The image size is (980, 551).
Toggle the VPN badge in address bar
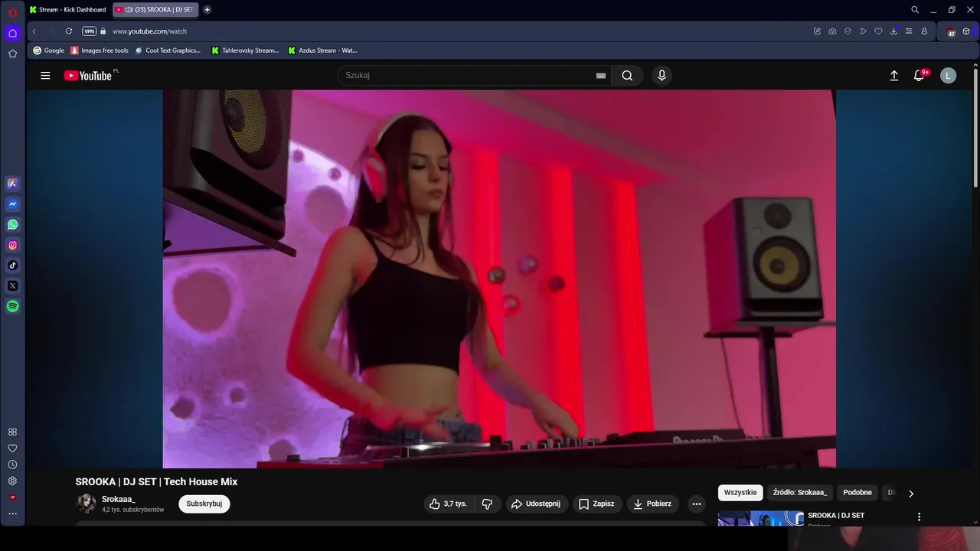coord(90,31)
